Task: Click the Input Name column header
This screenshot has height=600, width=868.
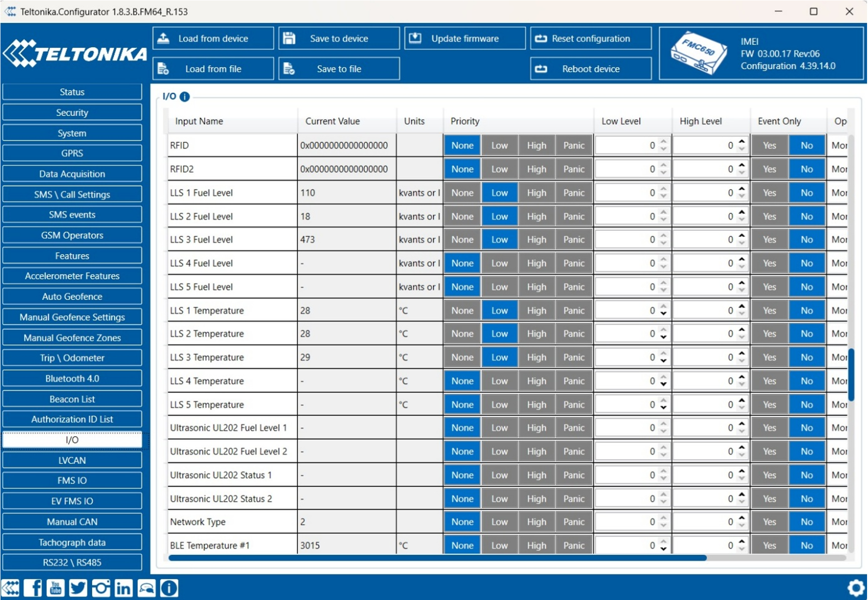Action: (233, 121)
